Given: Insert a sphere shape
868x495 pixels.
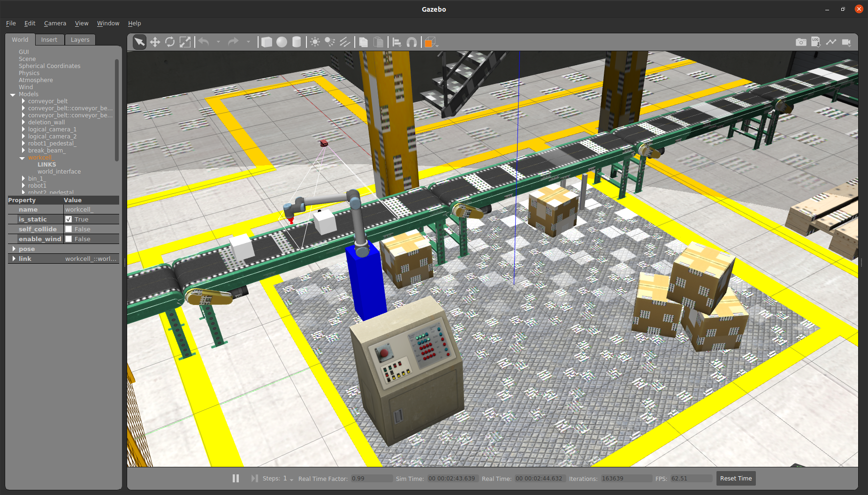Looking at the screenshot, I should pyautogui.click(x=282, y=42).
